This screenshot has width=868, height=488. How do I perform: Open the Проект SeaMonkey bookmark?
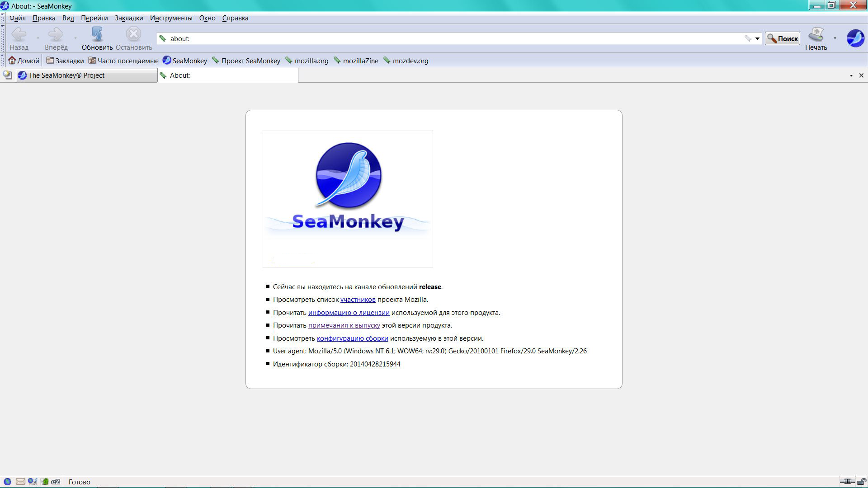click(246, 61)
